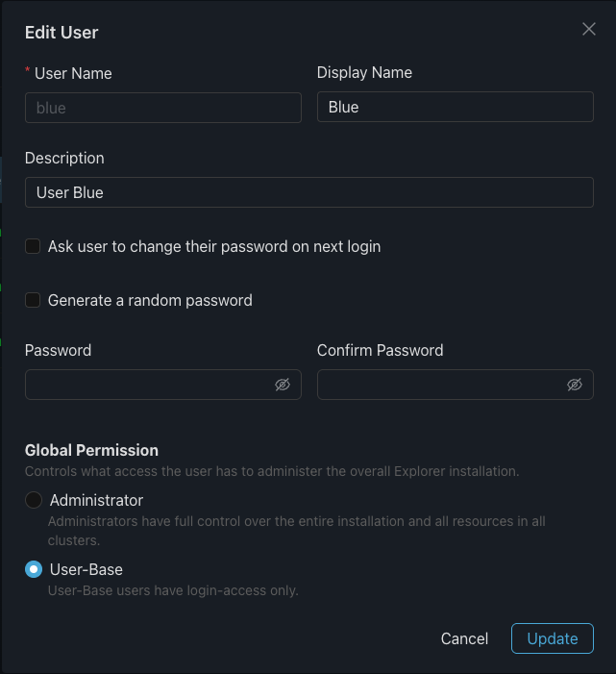The width and height of the screenshot is (616, 674).
Task: Click the 'Description' field label
Action: click(x=64, y=158)
